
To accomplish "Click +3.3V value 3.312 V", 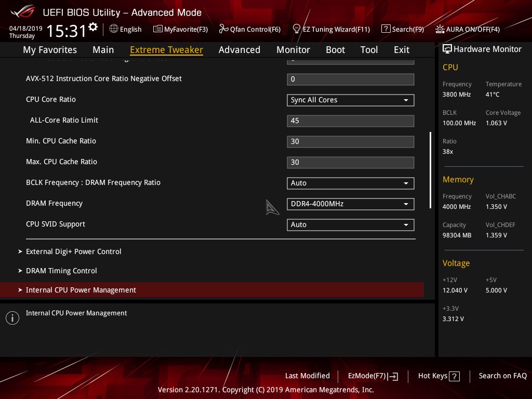I will 453,318.
